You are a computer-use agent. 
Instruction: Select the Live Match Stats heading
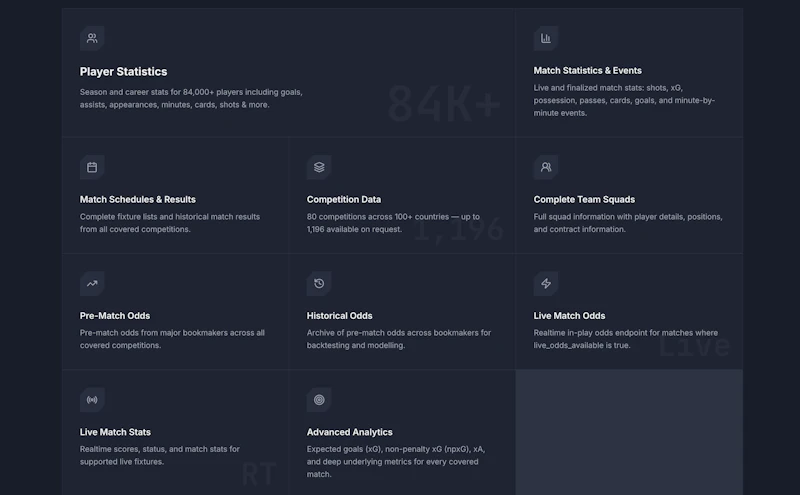pos(115,432)
